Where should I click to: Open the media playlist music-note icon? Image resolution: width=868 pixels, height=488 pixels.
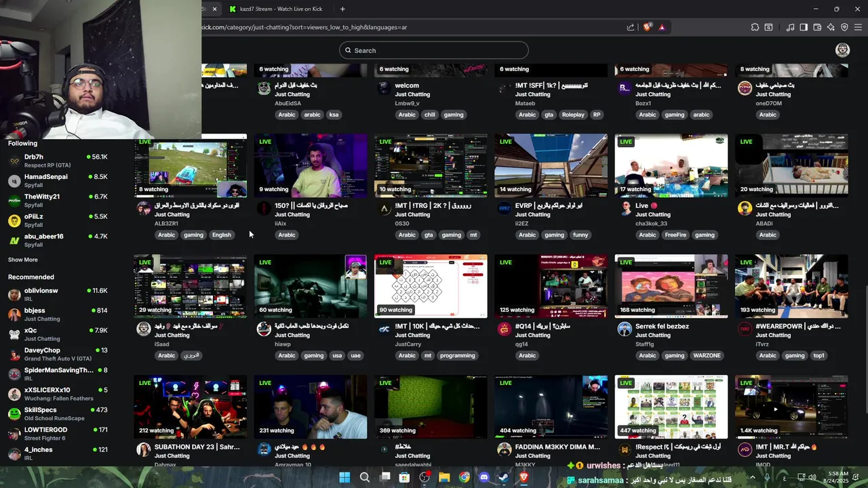(790, 27)
